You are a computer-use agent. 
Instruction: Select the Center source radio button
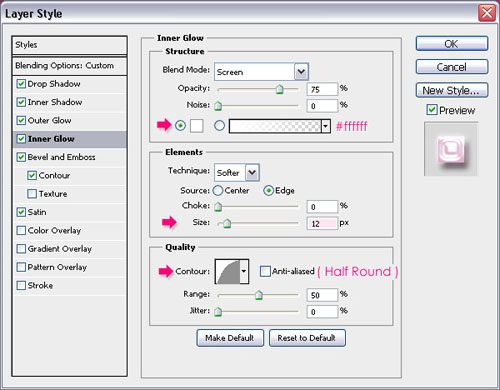pyautogui.click(x=218, y=191)
